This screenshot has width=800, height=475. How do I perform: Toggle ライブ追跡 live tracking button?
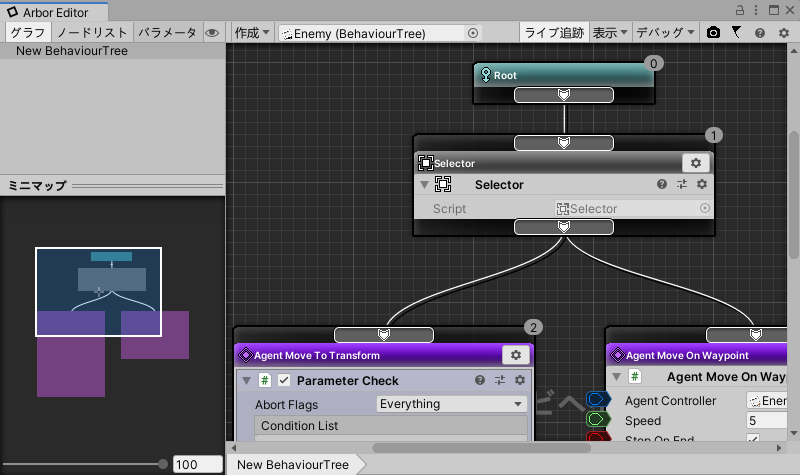[554, 33]
